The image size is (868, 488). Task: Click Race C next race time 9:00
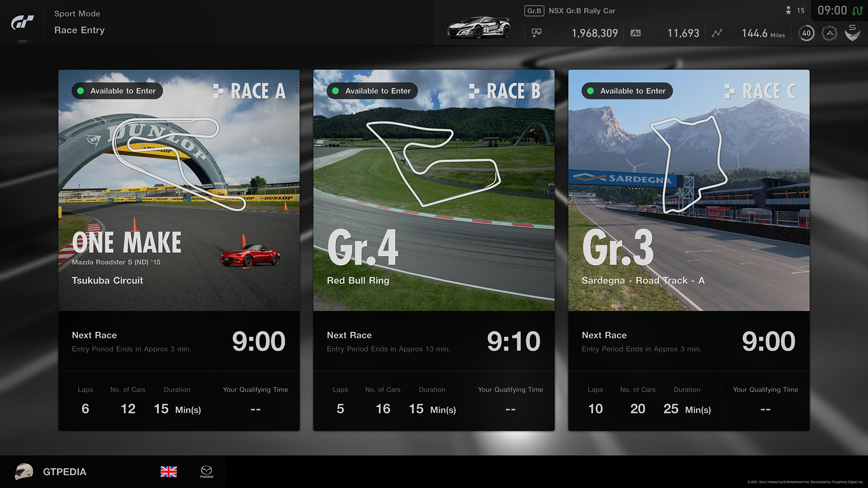click(x=769, y=341)
